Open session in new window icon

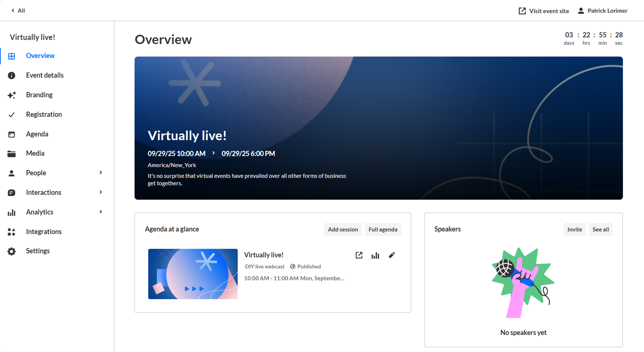pyautogui.click(x=359, y=255)
